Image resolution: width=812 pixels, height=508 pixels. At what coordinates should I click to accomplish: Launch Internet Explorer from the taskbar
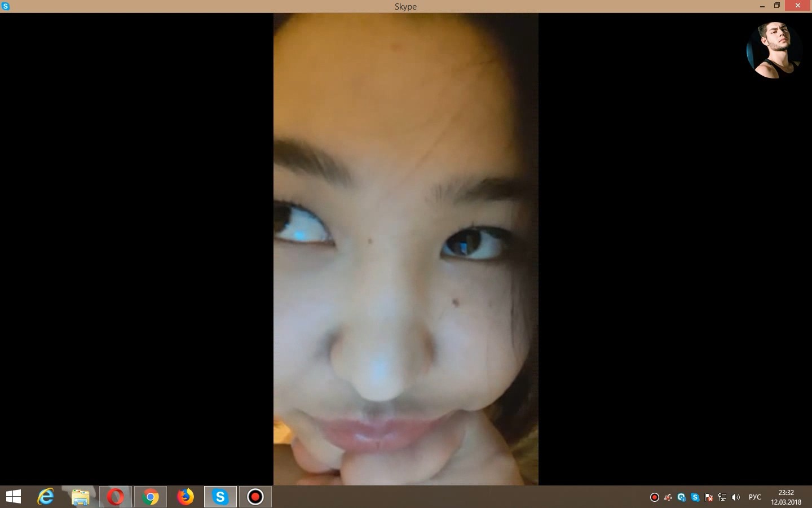[x=46, y=497]
